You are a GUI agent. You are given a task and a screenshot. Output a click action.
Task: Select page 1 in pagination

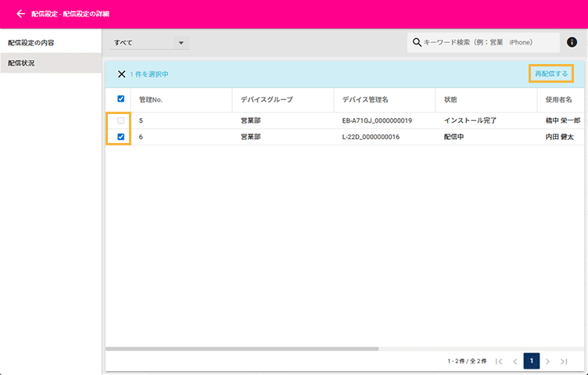click(532, 361)
